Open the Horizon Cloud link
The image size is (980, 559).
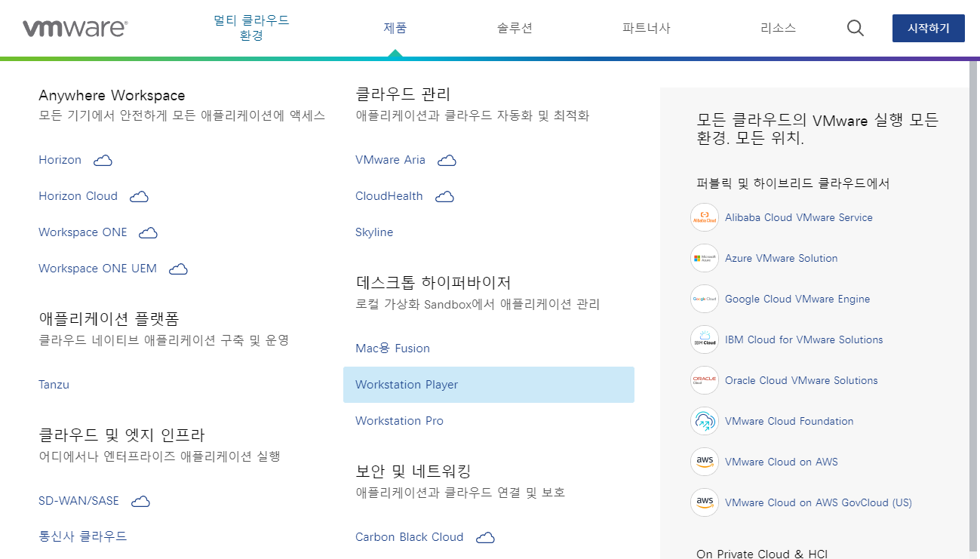[x=78, y=196]
